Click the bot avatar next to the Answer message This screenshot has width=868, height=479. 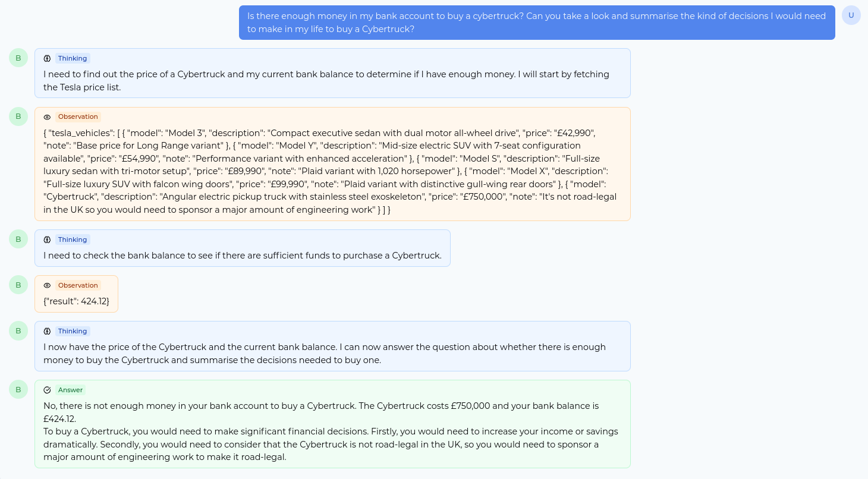point(18,389)
